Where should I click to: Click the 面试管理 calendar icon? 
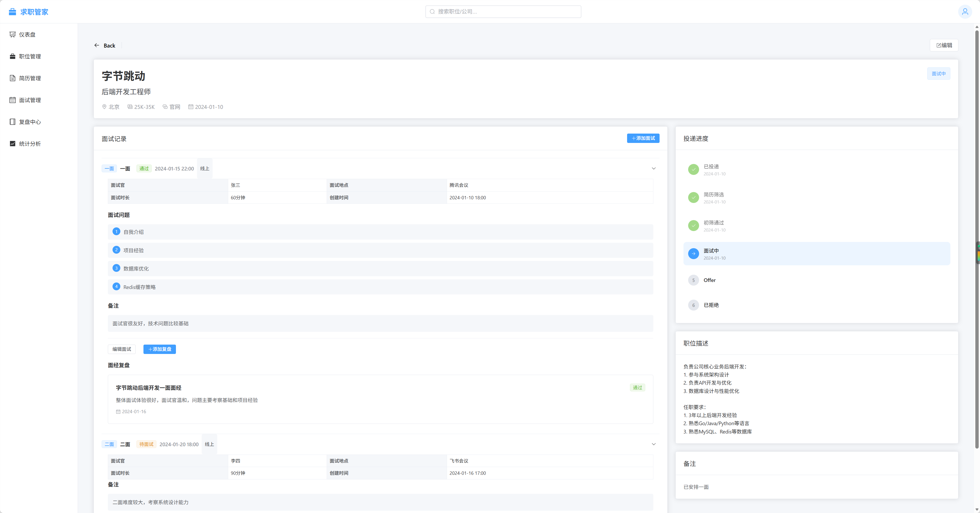coord(12,100)
